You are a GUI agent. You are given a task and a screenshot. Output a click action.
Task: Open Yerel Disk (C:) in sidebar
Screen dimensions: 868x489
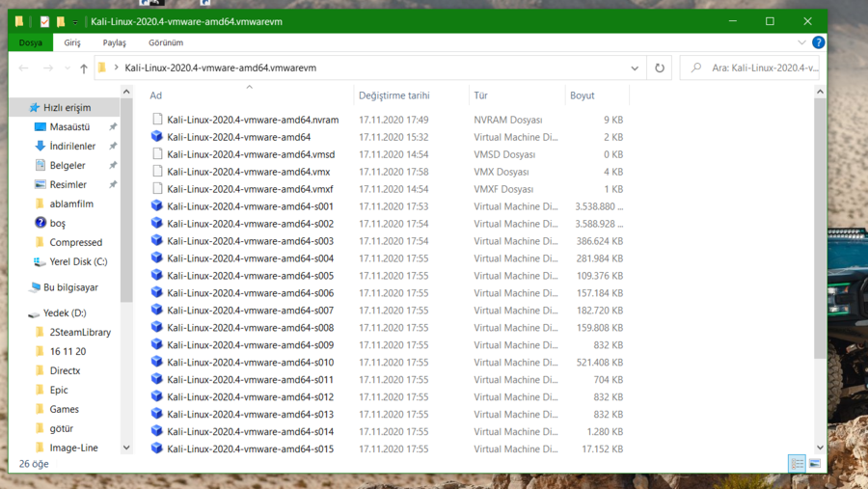click(x=78, y=261)
